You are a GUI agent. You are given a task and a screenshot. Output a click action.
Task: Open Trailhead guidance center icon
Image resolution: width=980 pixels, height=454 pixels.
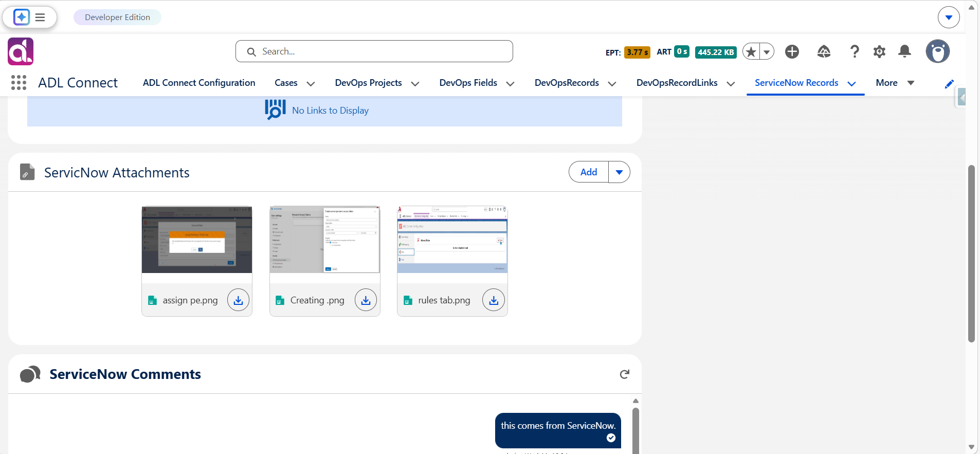(824, 51)
